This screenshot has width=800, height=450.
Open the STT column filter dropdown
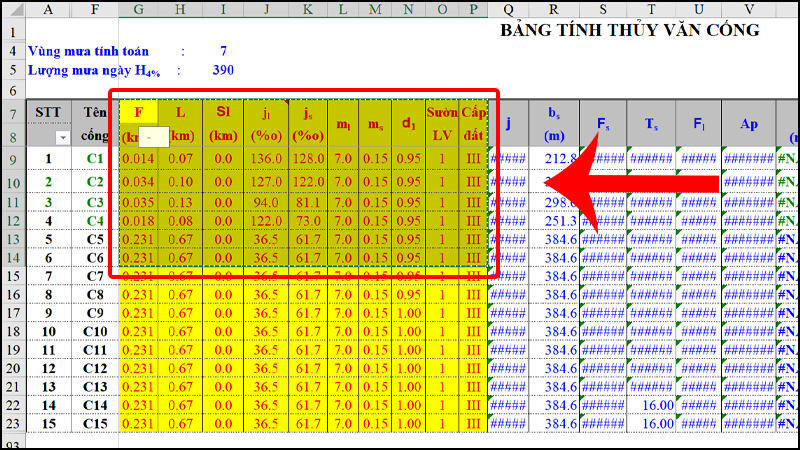[x=63, y=137]
